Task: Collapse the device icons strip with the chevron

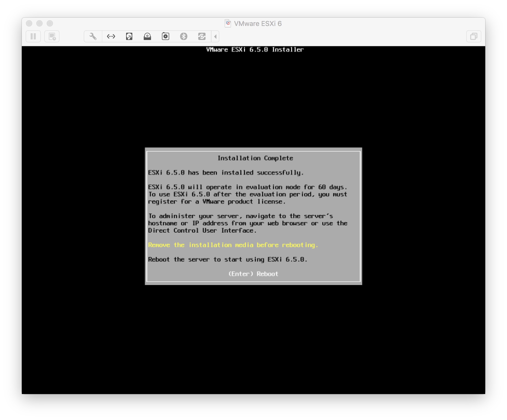Action: pyautogui.click(x=215, y=36)
